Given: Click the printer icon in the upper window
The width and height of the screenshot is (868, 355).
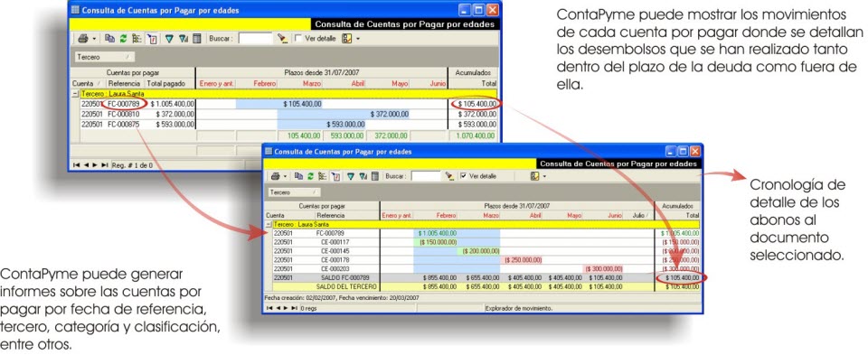Looking at the screenshot, I should [83, 39].
